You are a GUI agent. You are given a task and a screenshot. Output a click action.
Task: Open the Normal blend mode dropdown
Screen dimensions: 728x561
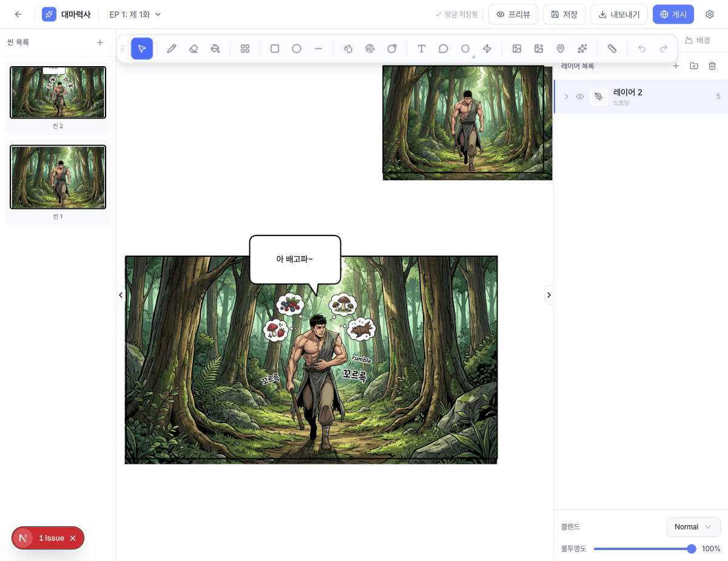point(693,527)
